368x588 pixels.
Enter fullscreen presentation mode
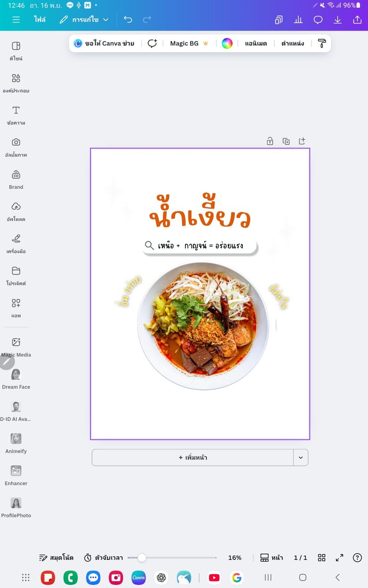click(339, 558)
